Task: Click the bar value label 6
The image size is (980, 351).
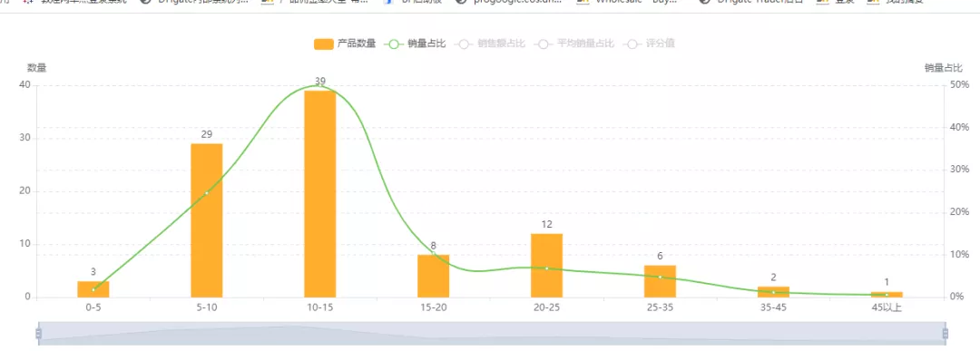Action: click(660, 256)
